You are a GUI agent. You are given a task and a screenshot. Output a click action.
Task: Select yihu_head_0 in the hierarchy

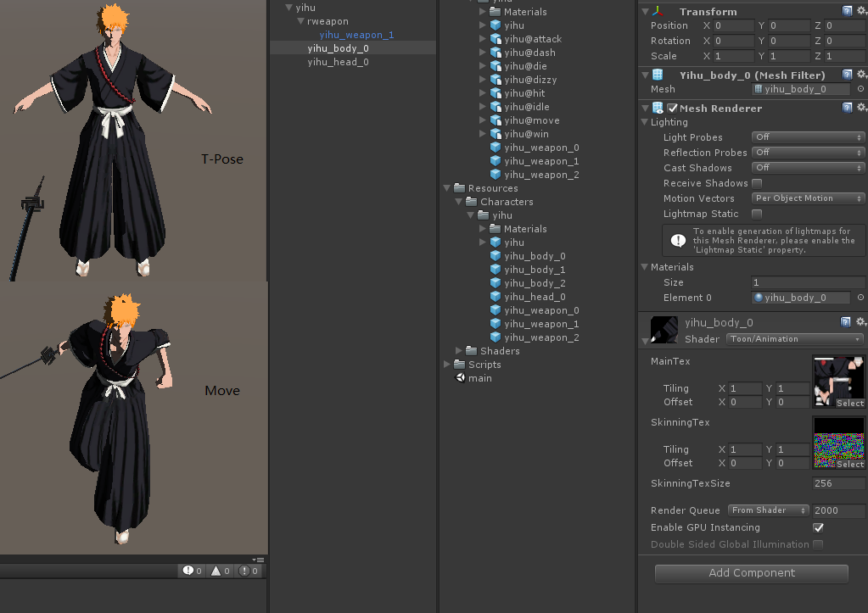pos(339,62)
